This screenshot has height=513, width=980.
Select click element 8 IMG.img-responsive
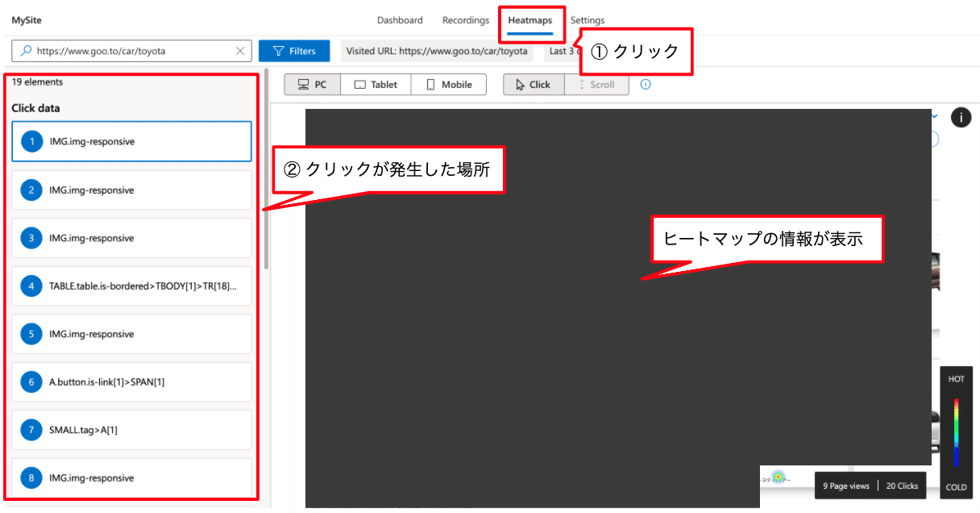(132, 478)
